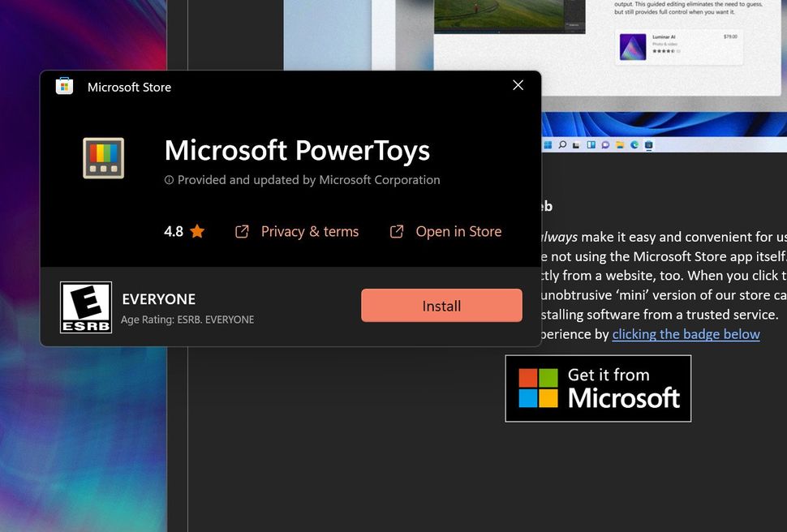
Task: Follow the 'clicking the badge below' hyperlink
Action: pos(686,334)
